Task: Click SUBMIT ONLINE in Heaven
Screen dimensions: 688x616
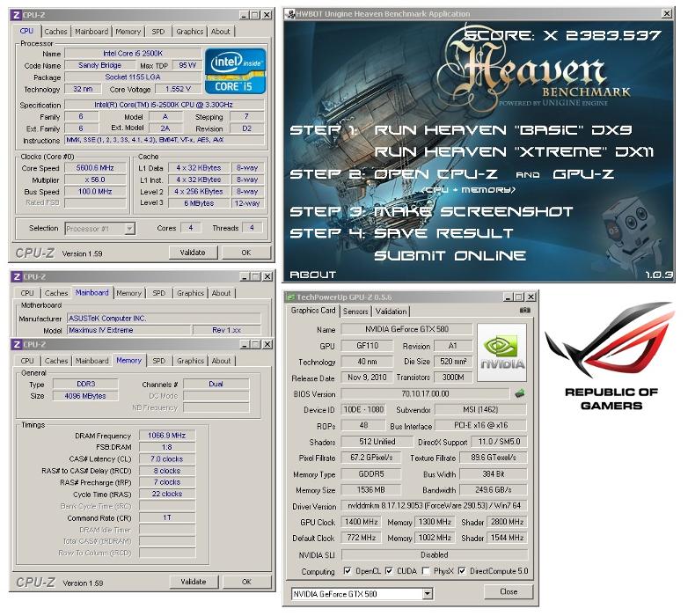Action: point(450,256)
